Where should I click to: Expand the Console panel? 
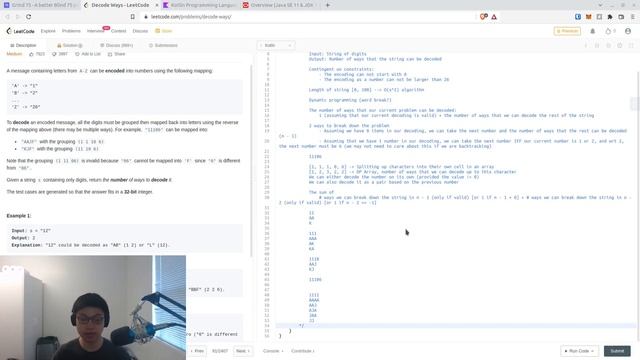click(273, 351)
